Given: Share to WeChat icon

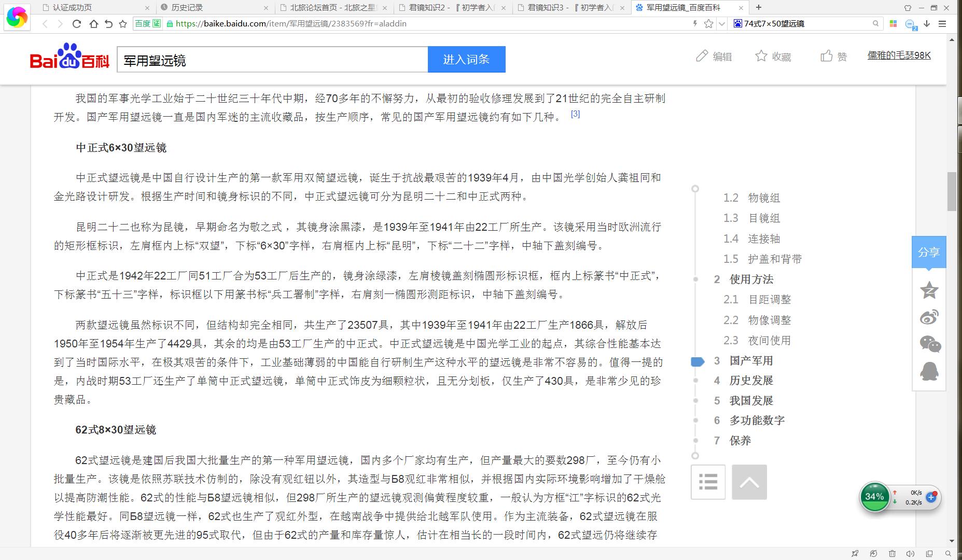Looking at the screenshot, I should 929,344.
